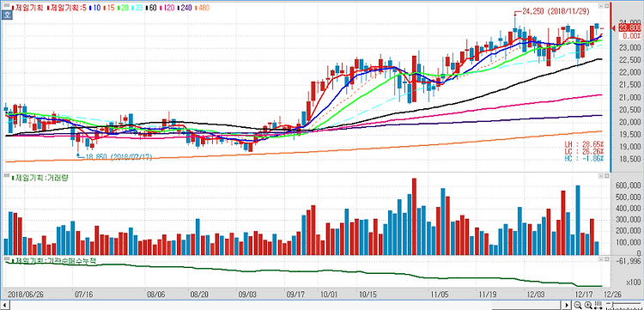Viewport: 644px width, 310px height.
Task: Click the 600,000 volume axis label
Action: (x=629, y=185)
